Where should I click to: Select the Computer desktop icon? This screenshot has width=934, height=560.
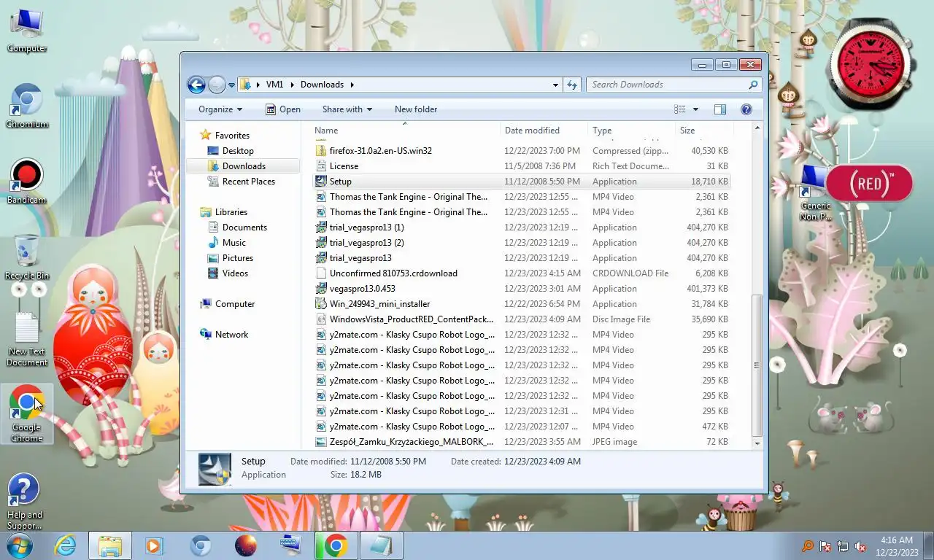tap(27, 31)
